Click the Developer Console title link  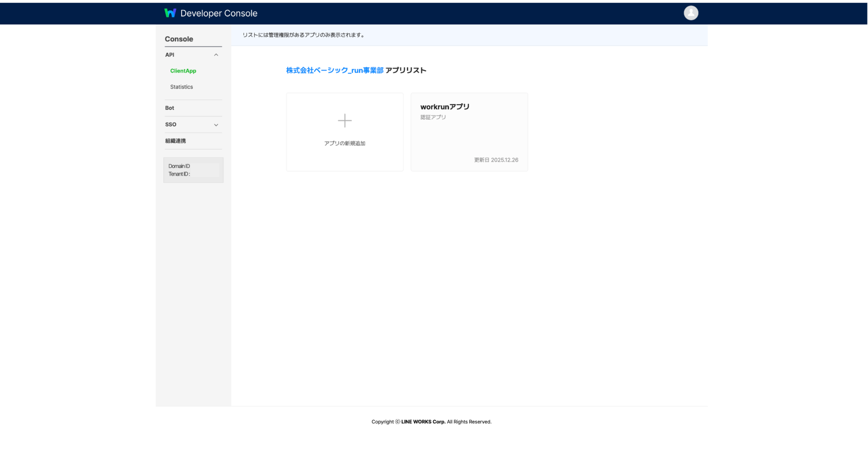click(x=219, y=13)
